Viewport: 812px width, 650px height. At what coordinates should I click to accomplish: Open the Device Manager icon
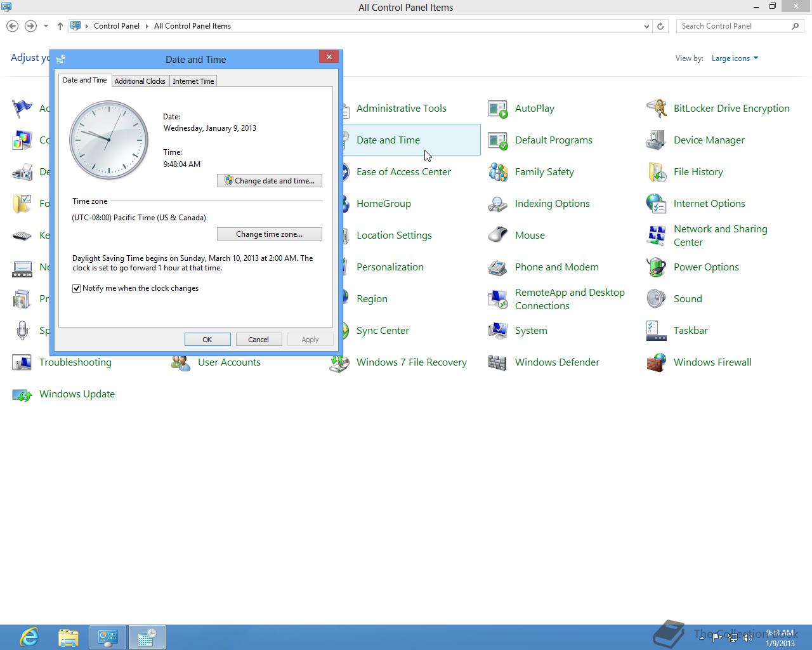[657, 140]
